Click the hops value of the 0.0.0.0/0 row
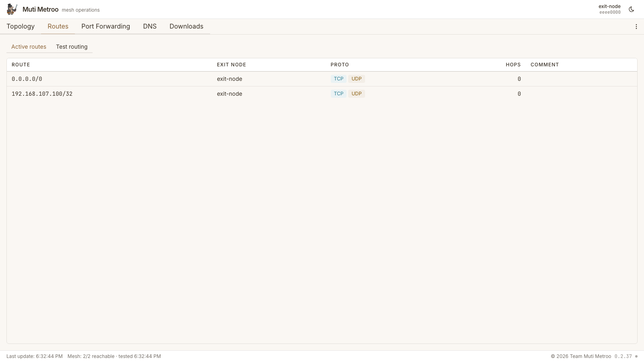Screen dimensions: 644x362 519,79
